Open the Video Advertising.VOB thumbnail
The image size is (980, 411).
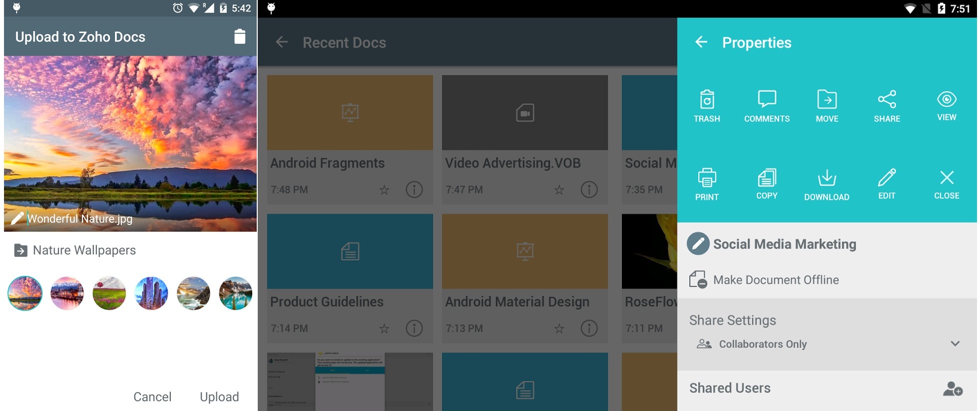click(x=524, y=112)
